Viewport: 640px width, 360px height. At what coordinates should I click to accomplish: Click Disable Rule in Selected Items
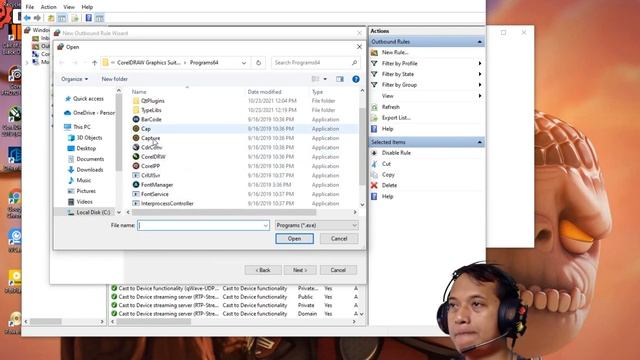point(396,153)
